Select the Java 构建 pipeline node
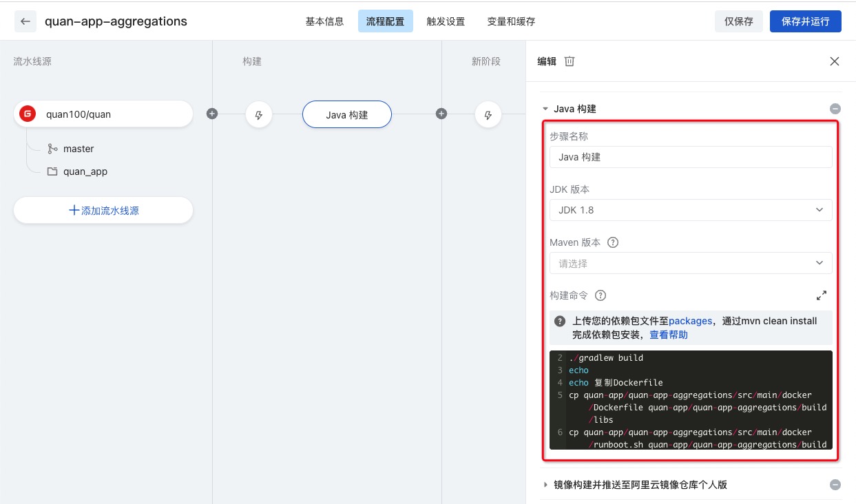 [347, 114]
